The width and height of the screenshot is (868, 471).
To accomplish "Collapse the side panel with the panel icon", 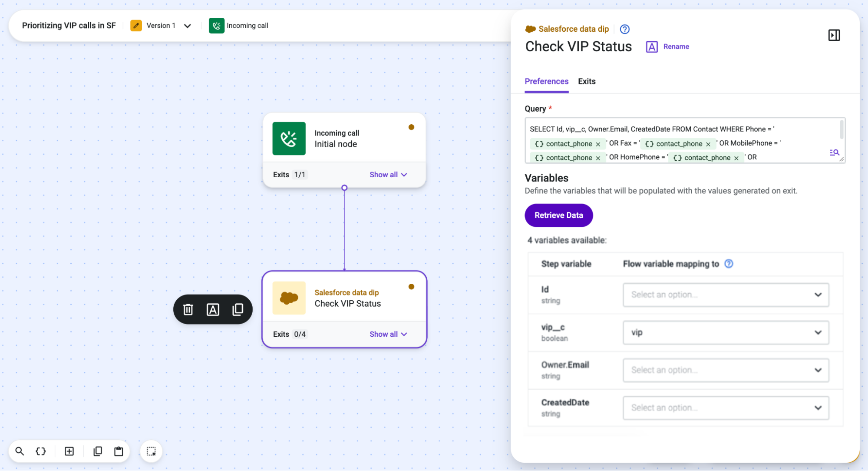I will pyautogui.click(x=834, y=35).
